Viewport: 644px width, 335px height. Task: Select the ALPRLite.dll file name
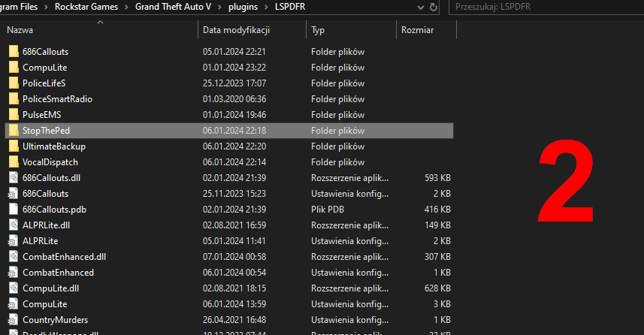pos(46,225)
